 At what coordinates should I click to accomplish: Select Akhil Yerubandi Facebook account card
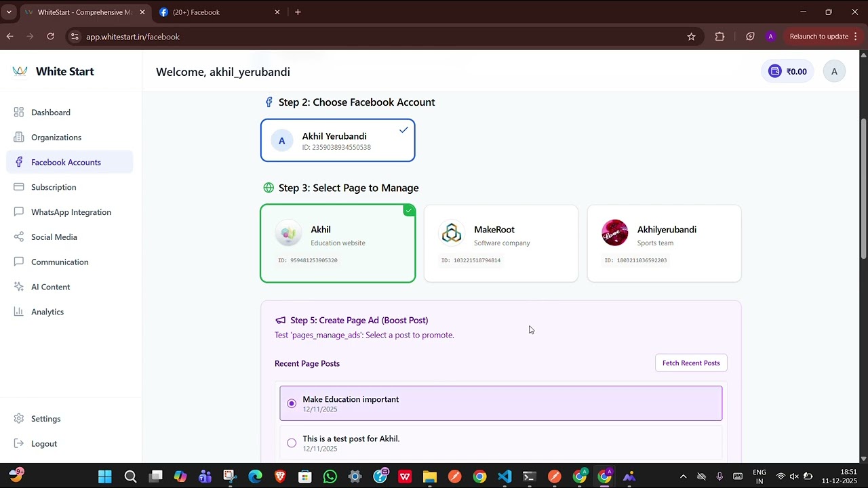338,140
